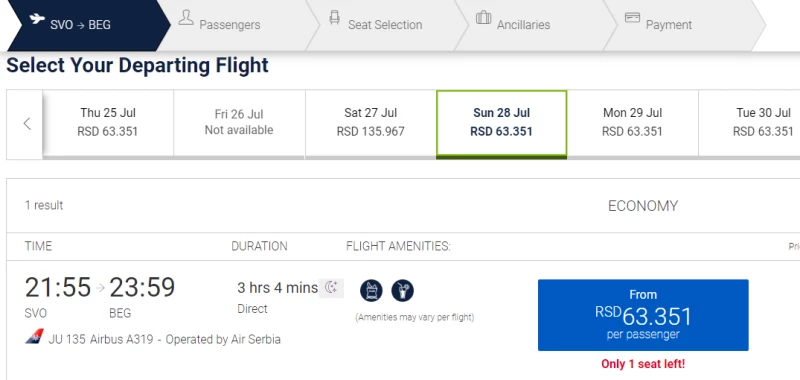Click the Air Serbia tail logo

pos(35,337)
